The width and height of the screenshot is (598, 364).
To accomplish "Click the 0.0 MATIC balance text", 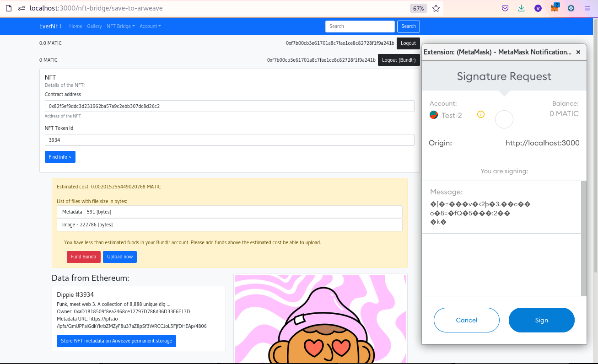I will pos(50,43).
